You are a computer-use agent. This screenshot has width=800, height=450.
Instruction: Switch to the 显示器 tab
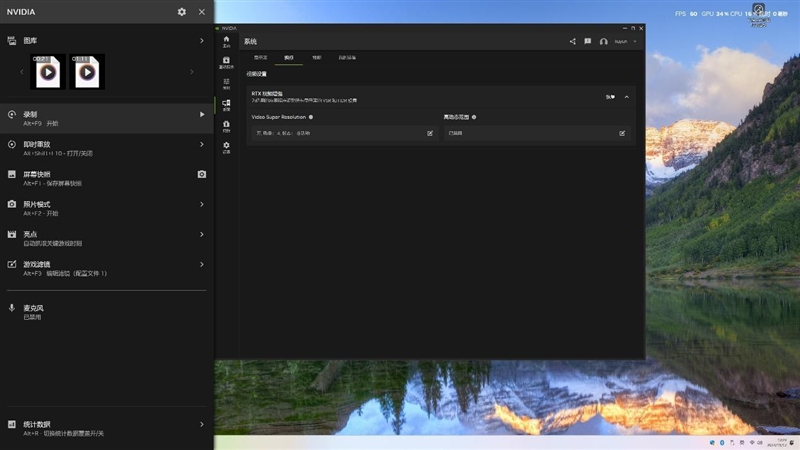click(261, 58)
